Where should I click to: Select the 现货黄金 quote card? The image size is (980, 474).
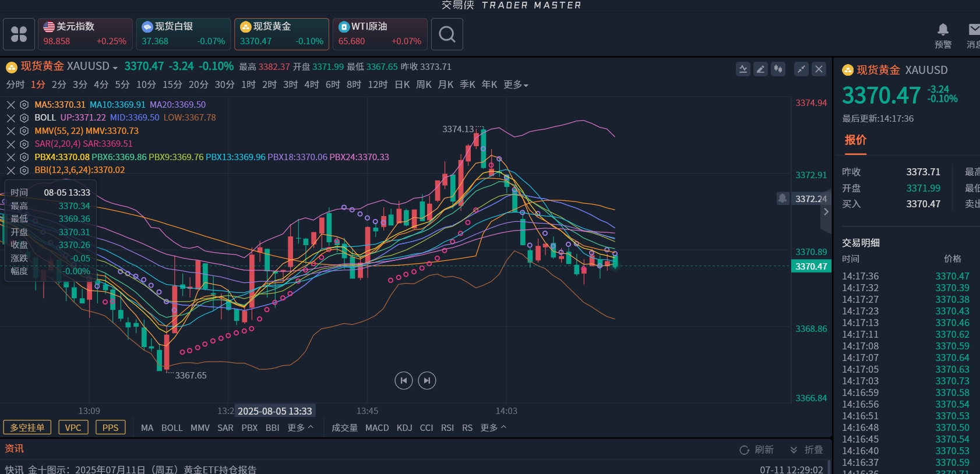281,34
